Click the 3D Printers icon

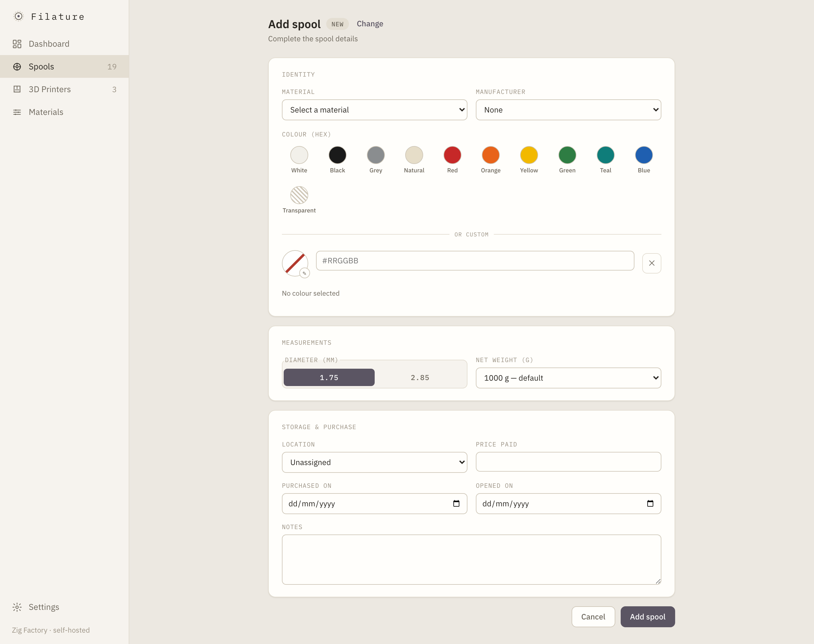(17, 89)
